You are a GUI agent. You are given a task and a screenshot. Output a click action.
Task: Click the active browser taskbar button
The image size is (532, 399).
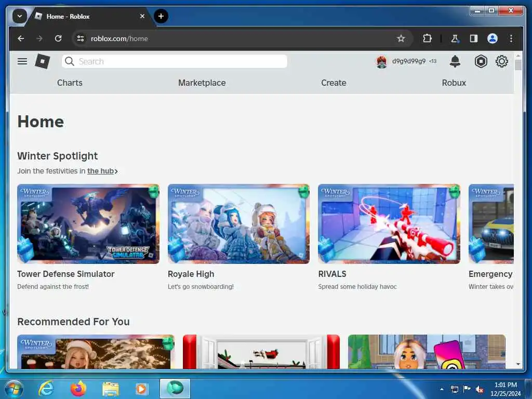pyautogui.click(x=175, y=389)
